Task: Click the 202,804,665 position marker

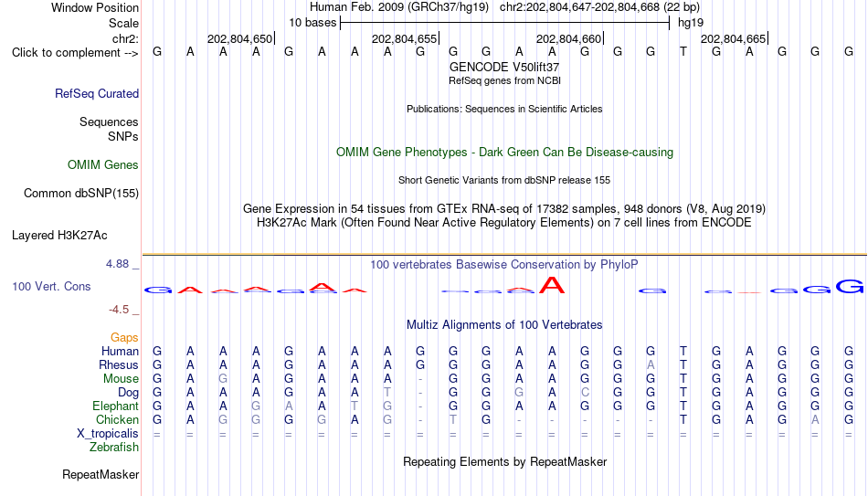Action: pos(734,38)
